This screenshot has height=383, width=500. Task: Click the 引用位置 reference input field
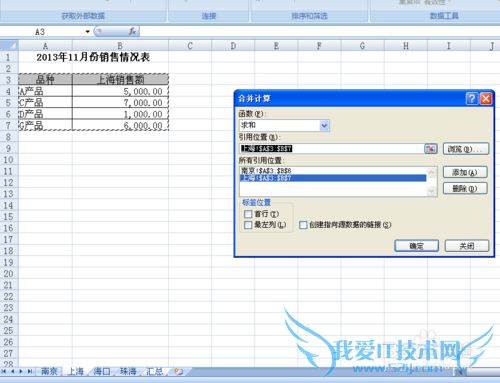[332, 149]
